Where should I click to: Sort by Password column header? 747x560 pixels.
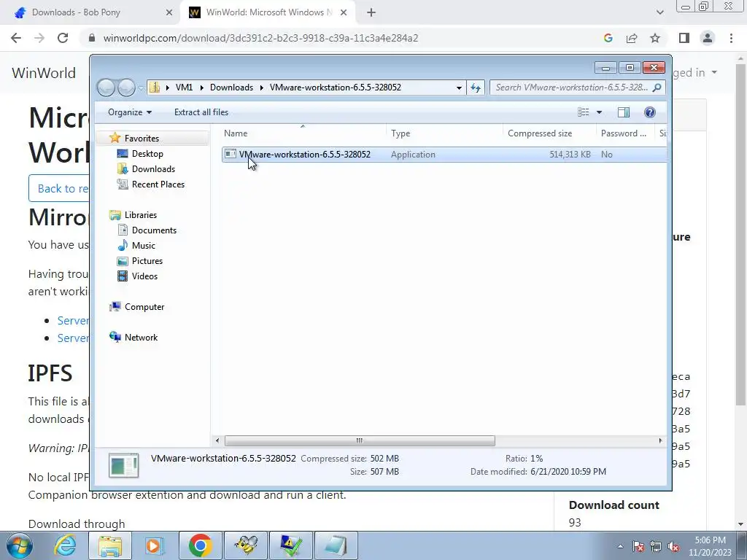point(625,133)
